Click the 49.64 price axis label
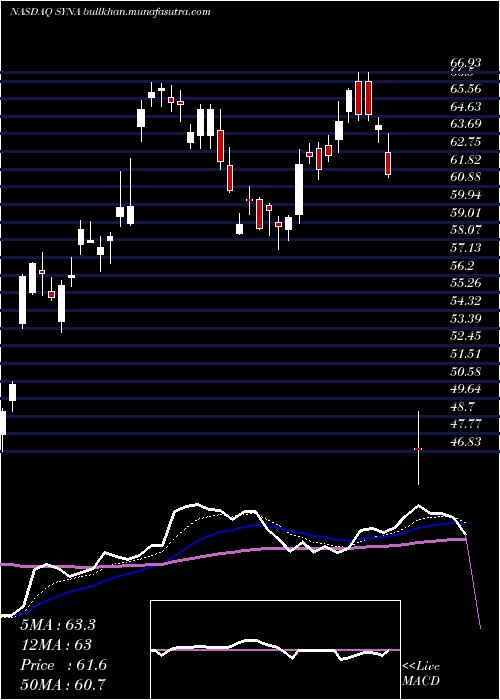This screenshot has height=700, width=500. pos(466,389)
